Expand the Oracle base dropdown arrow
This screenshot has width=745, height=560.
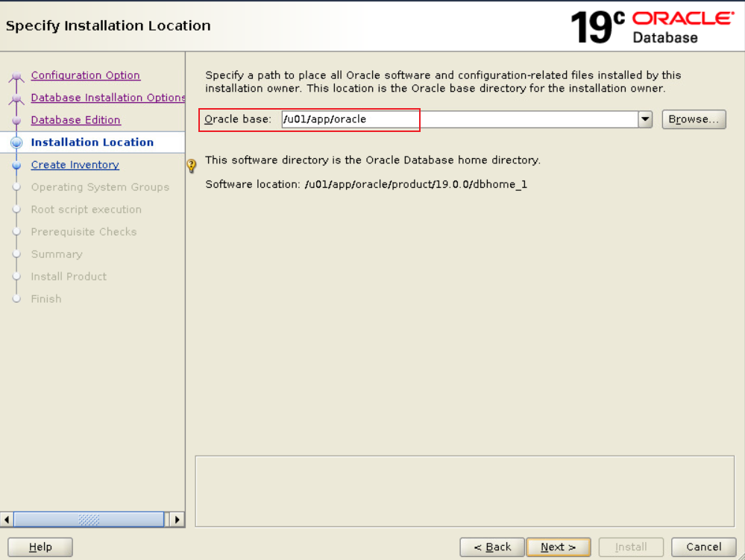645,119
